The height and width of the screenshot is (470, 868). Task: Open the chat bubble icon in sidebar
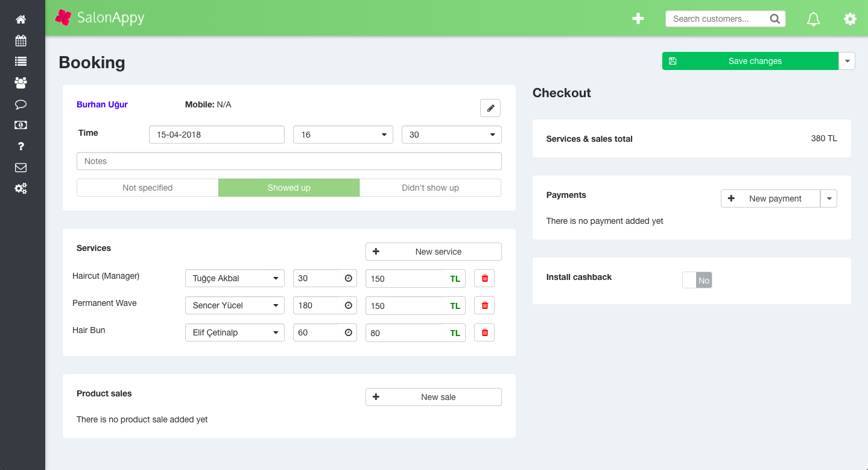[x=21, y=104]
